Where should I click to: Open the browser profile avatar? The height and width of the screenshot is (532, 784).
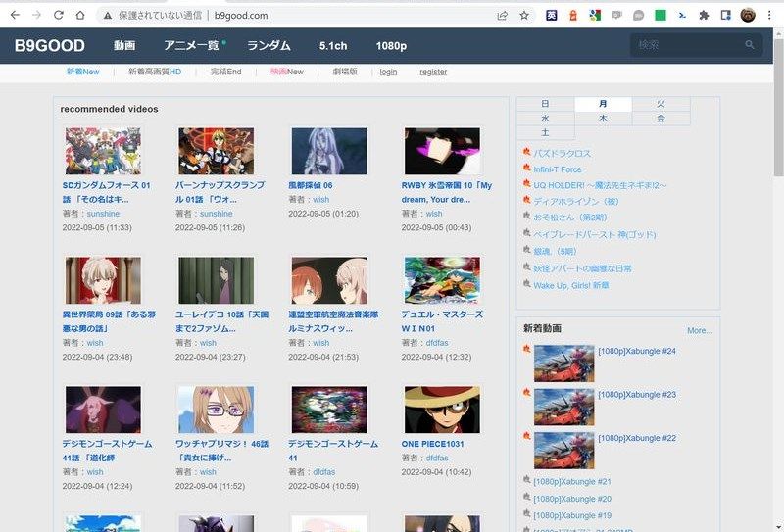(748, 16)
